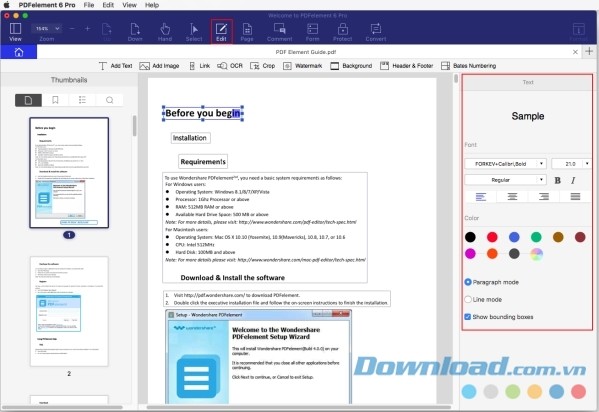
Task: Open the Edit menu in menu bar
Action: (108, 5)
